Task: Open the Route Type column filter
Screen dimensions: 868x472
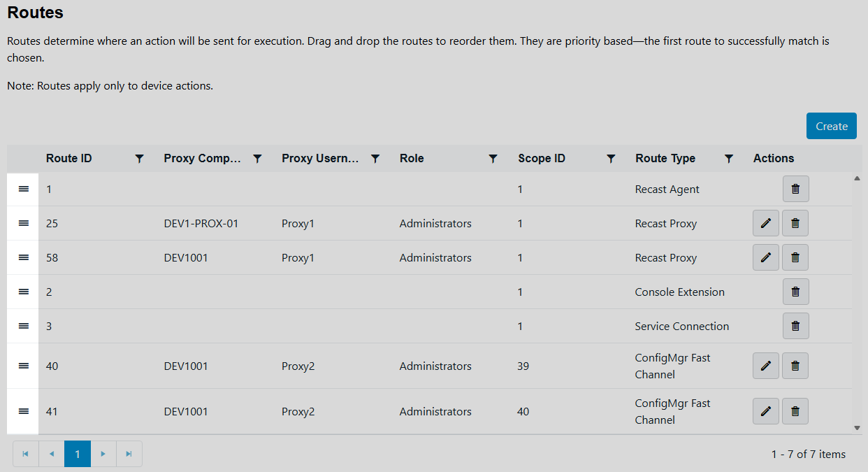Action: (729, 159)
